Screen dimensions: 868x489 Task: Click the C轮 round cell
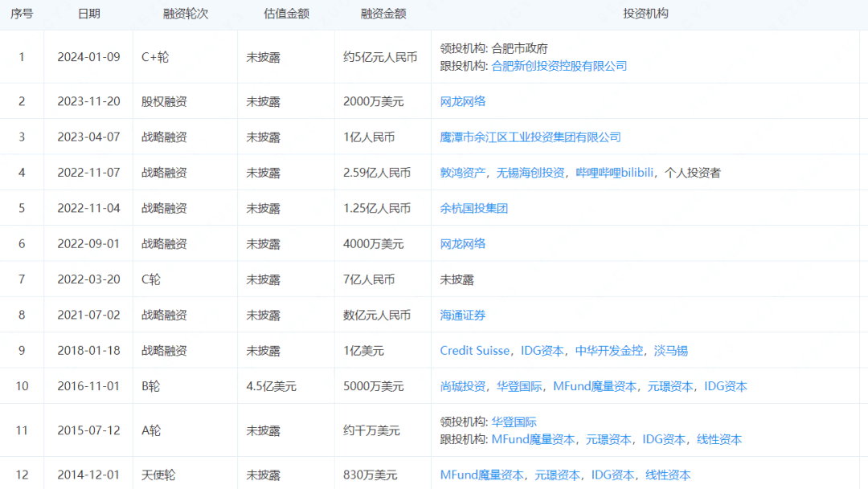pos(151,279)
